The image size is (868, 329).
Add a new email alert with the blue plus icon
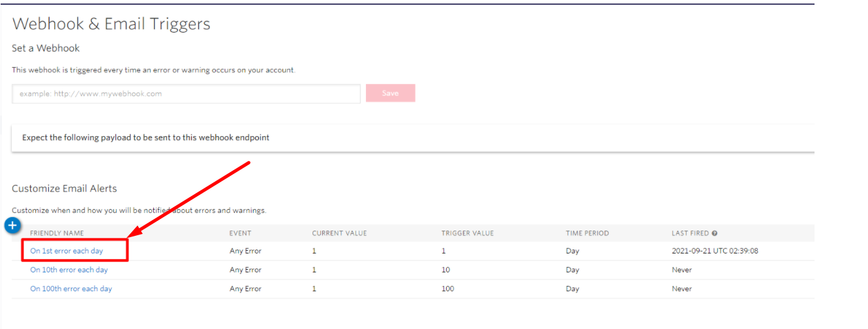(x=13, y=225)
